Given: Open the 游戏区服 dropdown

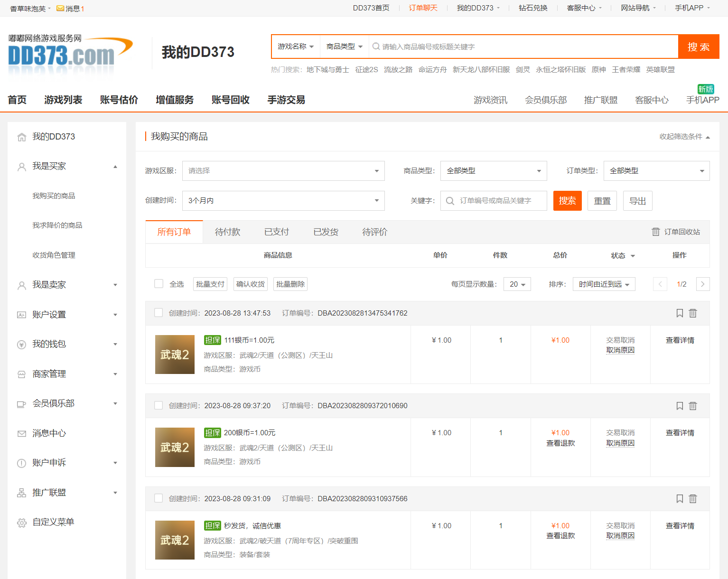Looking at the screenshot, I should (x=283, y=171).
